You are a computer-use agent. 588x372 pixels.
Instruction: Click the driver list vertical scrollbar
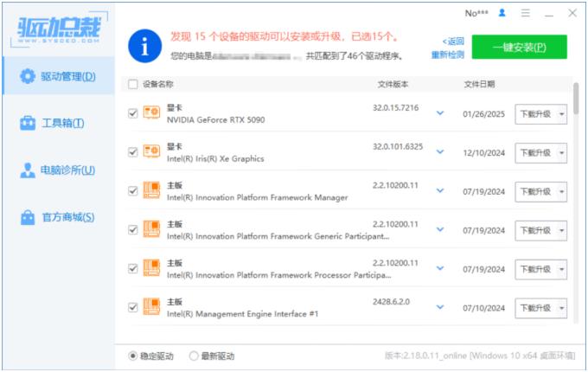[576, 99]
